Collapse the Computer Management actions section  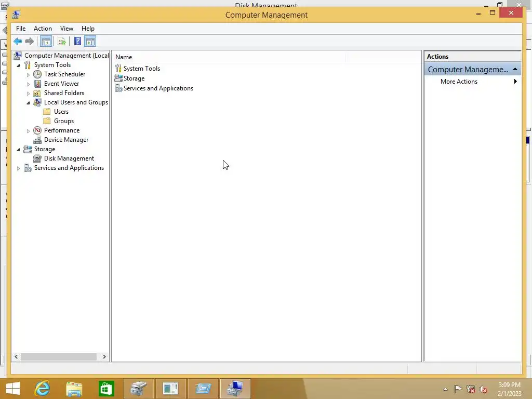[x=515, y=69]
